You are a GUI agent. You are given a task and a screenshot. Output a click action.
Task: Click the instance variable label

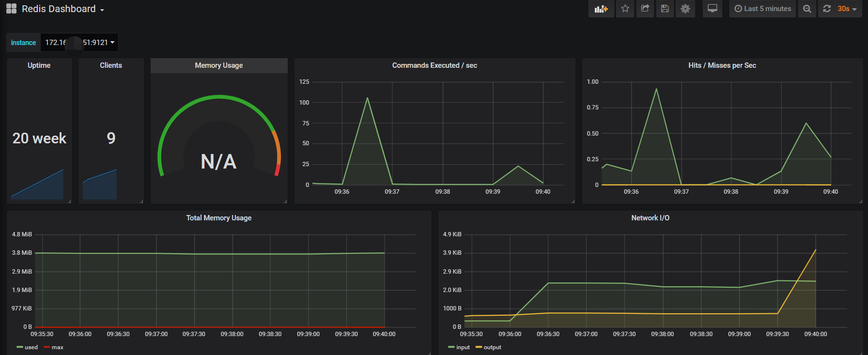[23, 43]
